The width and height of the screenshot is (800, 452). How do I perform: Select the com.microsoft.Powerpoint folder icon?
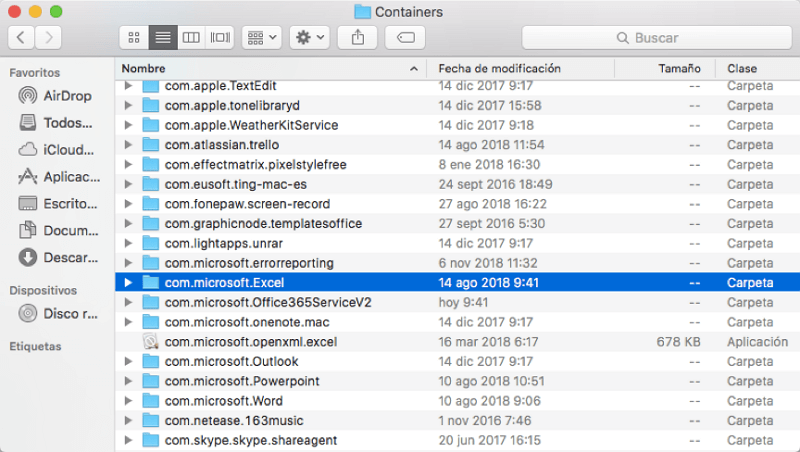tap(151, 381)
